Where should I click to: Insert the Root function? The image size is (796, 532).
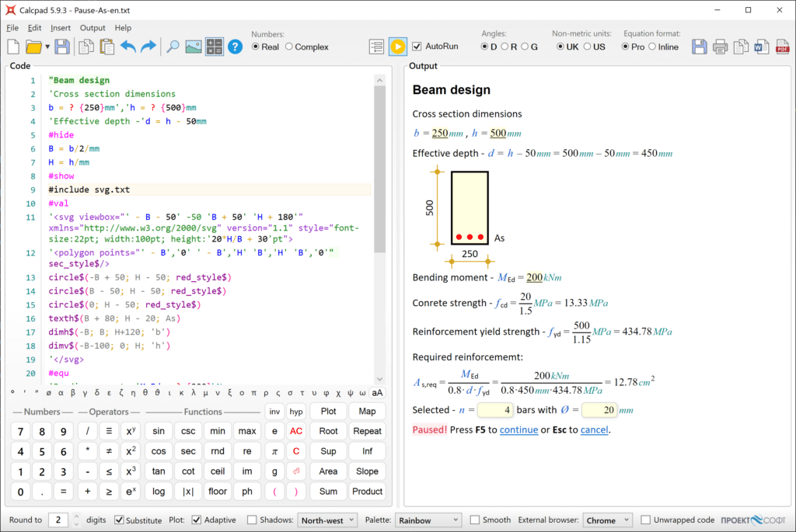(x=328, y=431)
